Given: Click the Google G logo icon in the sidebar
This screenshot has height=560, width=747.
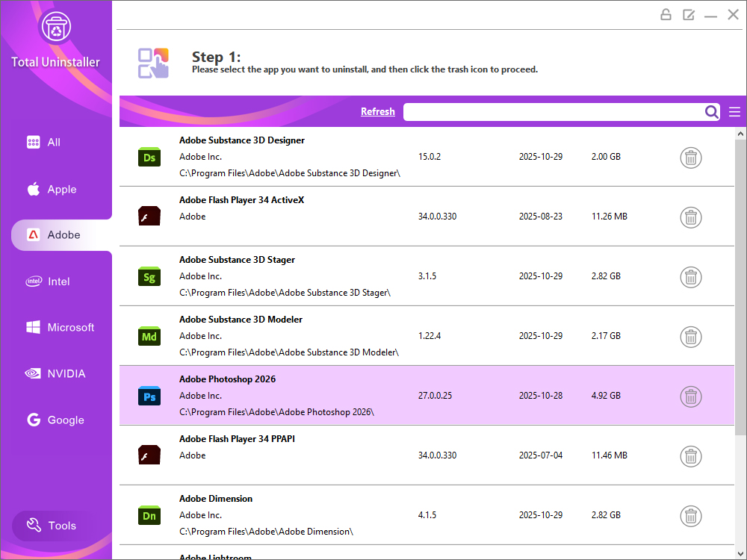Looking at the screenshot, I should tap(34, 420).
